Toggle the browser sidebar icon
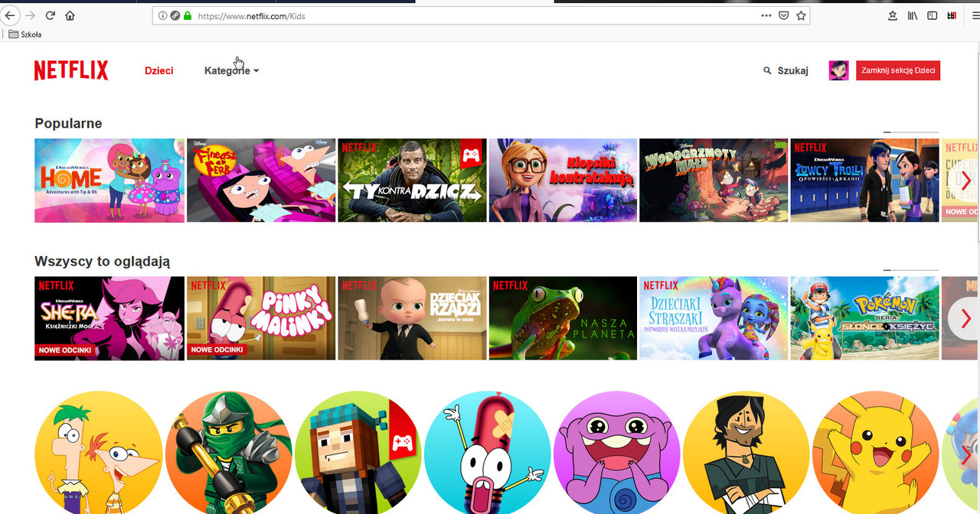Viewport: 980px width, 514px height. click(932, 15)
